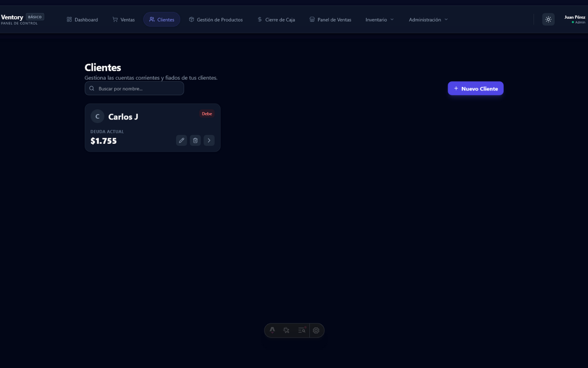Click the Nuevo Cliente button
Image resolution: width=588 pixels, height=368 pixels.
[475, 88]
